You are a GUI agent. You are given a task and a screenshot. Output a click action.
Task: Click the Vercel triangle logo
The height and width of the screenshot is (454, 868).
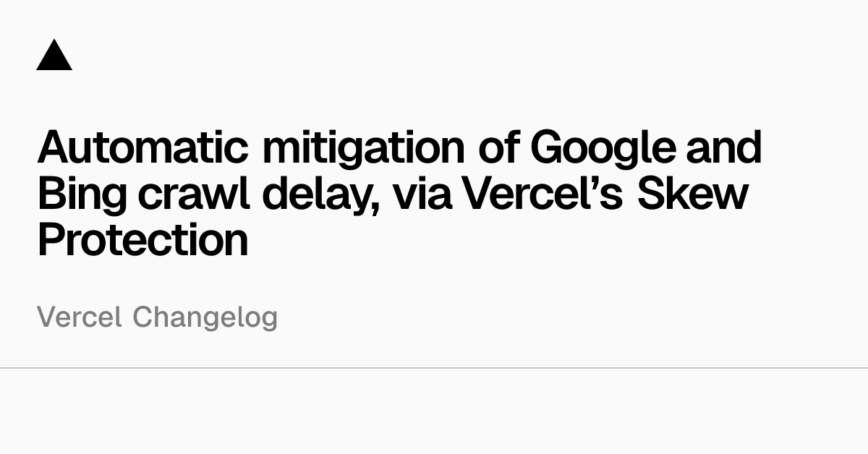pyautogui.click(x=54, y=56)
